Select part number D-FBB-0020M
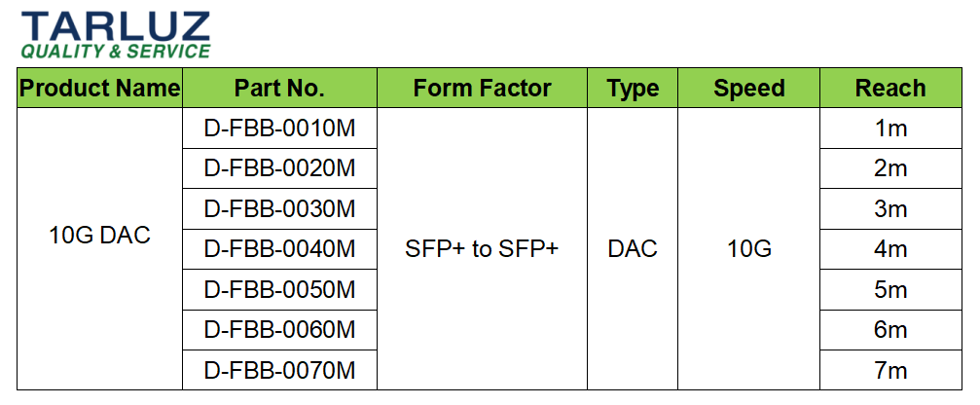The height and width of the screenshot is (405, 980). click(x=279, y=168)
